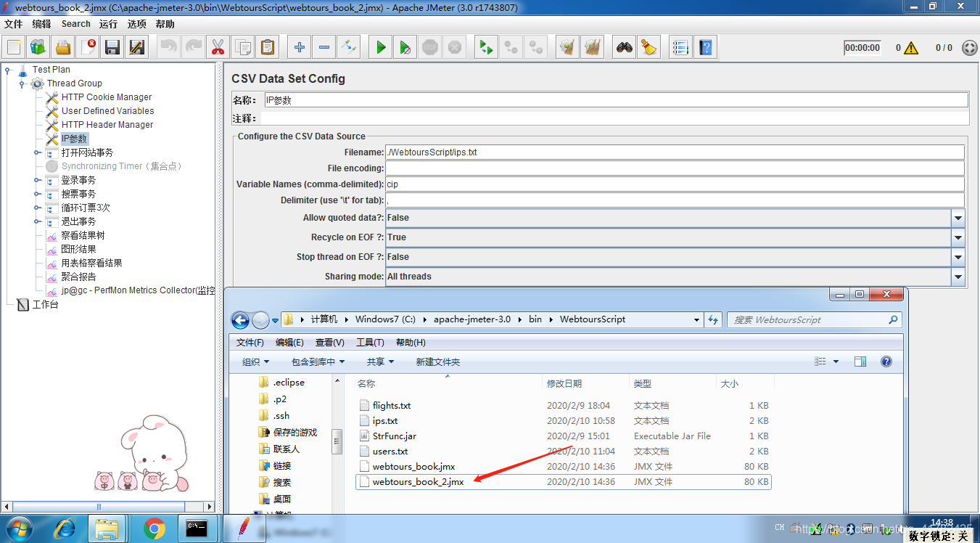Click the Cut scissors icon
This screenshot has width=980, height=543.
pos(217,48)
